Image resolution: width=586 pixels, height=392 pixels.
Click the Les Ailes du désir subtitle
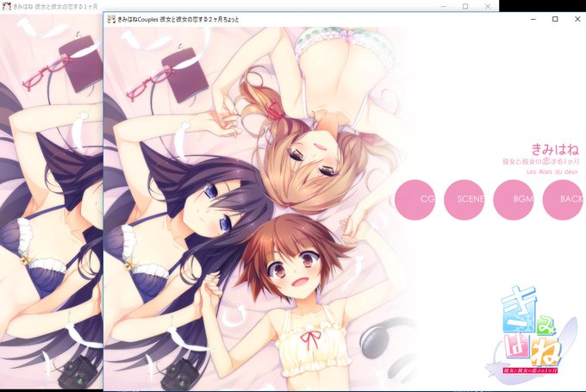coord(552,172)
